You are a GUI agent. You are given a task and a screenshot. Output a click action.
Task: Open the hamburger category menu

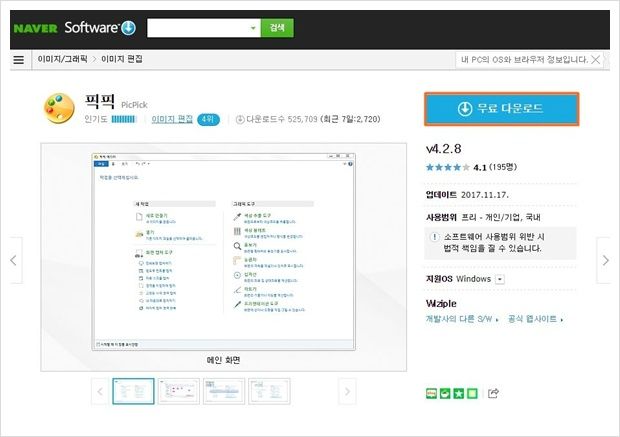point(19,60)
